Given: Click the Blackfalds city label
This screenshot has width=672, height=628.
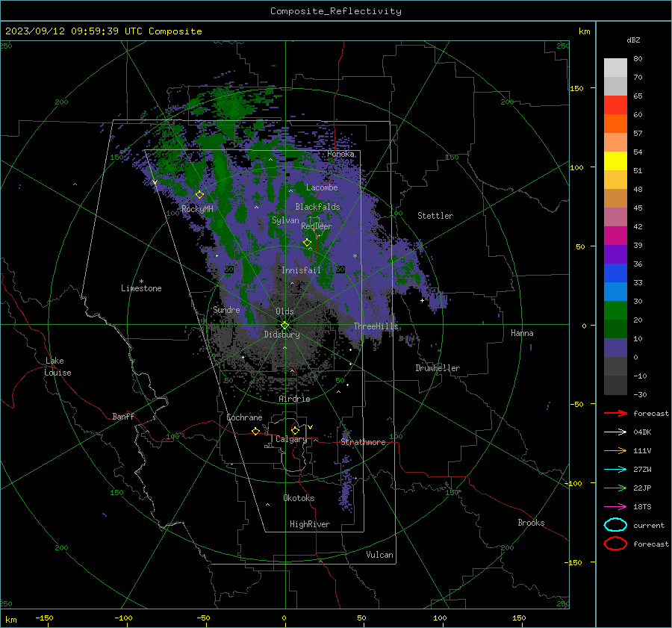Looking at the screenshot, I should pos(317,207).
